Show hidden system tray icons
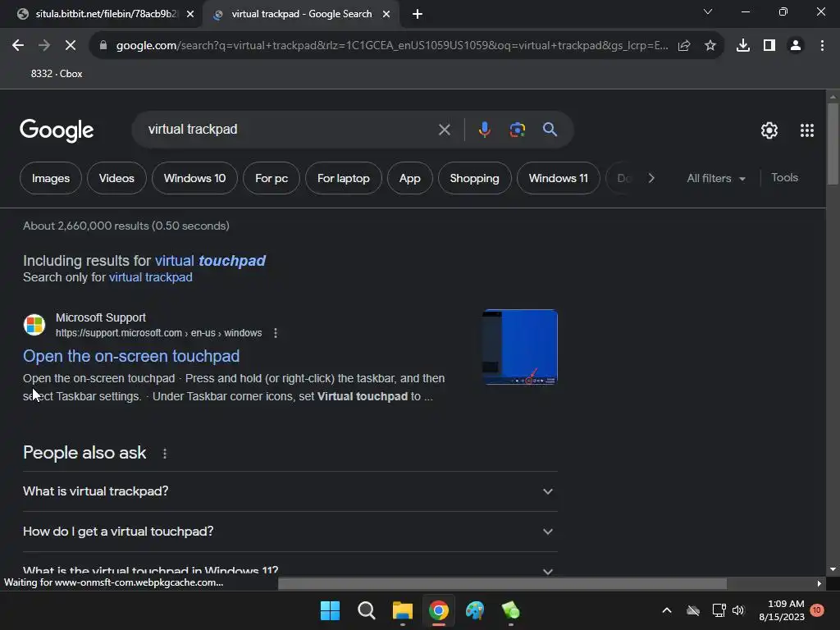The width and height of the screenshot is (840, 630). 667,610
